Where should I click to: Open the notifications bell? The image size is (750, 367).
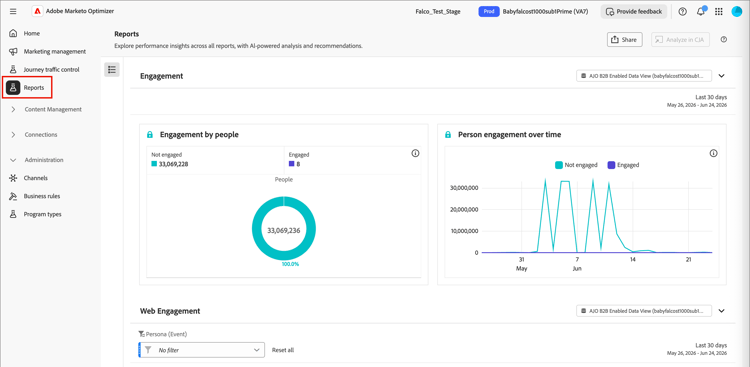pyautogui.click(x=701, y=11)
